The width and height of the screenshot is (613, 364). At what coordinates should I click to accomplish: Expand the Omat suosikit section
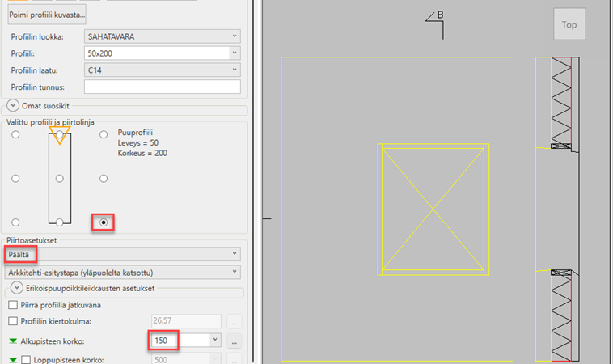point(13,105)
